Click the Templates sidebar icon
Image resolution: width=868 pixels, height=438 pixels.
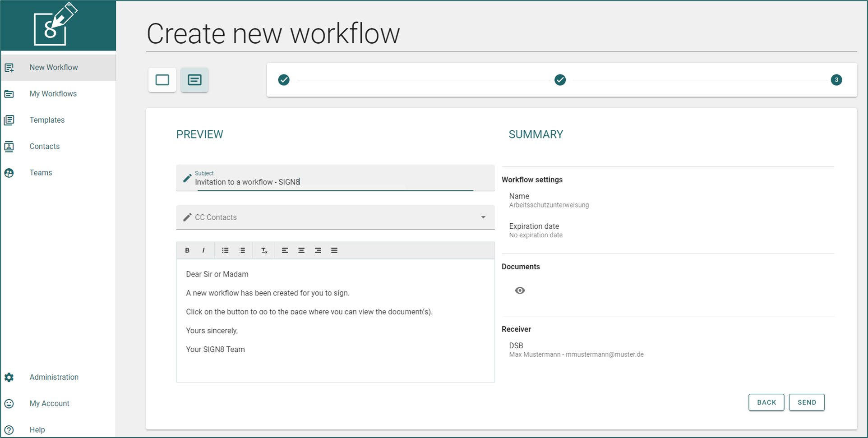coord(9,120)
